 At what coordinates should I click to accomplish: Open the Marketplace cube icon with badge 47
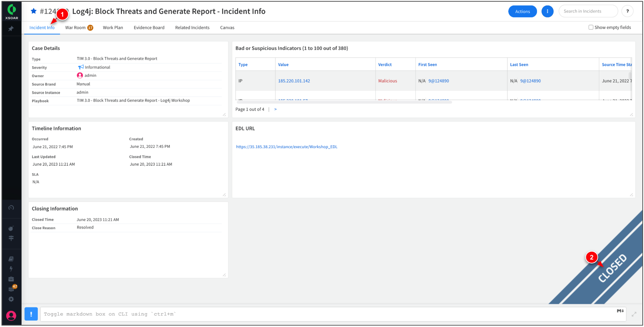[12, 289]
